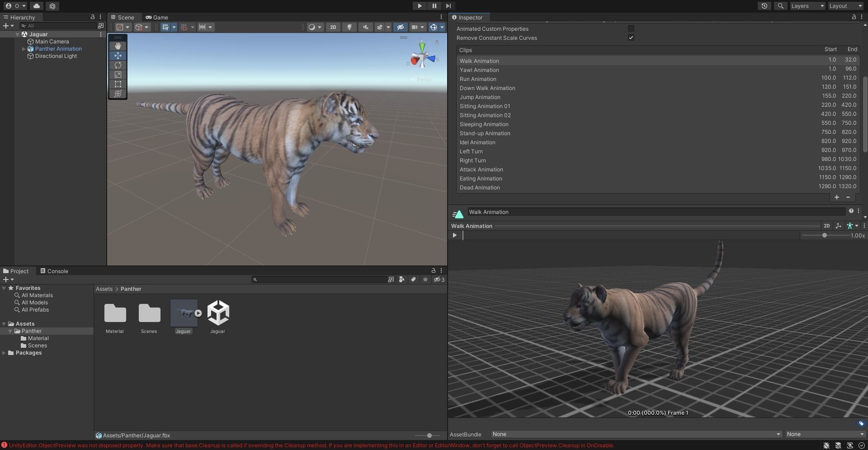Select Dead Animation clip
This screenshot has height=450, width=868.
click(658, 187)
